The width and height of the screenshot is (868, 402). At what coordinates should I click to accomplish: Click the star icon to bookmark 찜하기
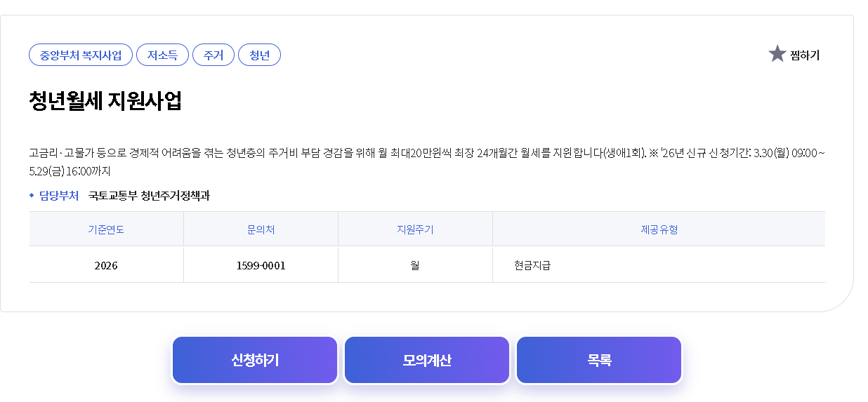pos(777,54)
